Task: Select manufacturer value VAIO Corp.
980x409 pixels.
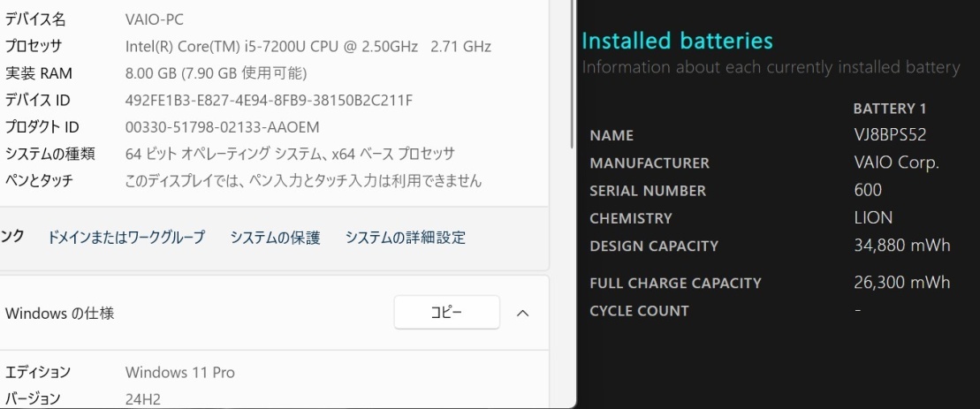Action: (x=897, y=163)
